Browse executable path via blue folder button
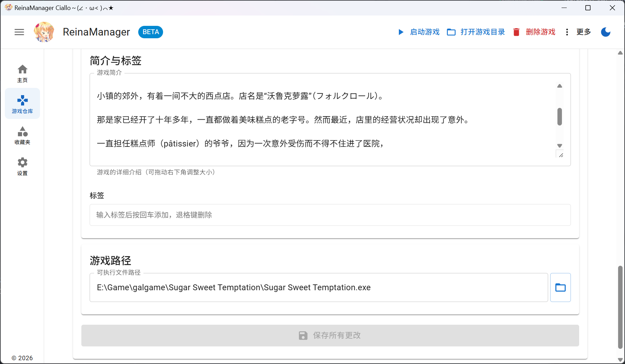The image size is (625, 364). click(560, 287)
